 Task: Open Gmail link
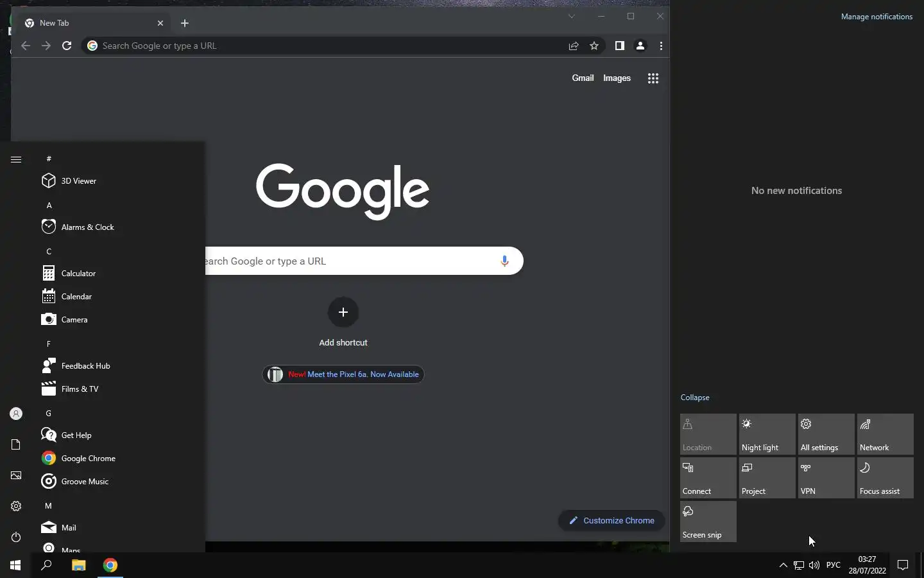[583, 78]
